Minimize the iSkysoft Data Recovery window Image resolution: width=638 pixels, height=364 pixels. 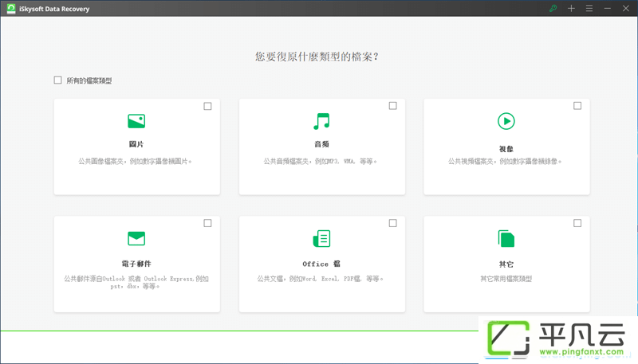(x=608, y=8)
